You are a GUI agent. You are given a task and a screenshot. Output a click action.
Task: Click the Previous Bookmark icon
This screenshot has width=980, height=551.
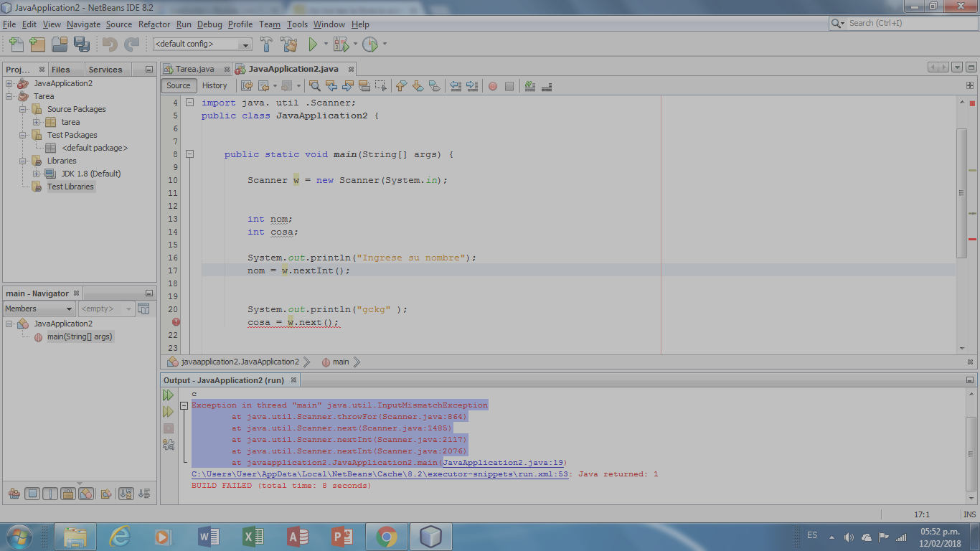click(x=401, y=86)
